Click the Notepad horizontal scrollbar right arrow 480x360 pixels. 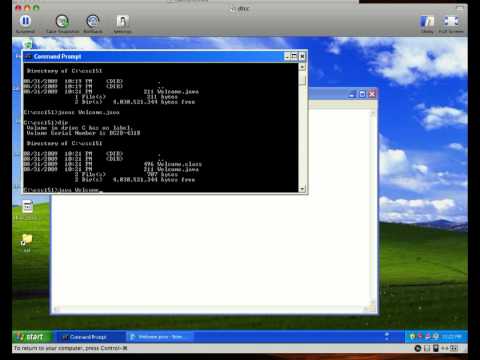(366, 309)
